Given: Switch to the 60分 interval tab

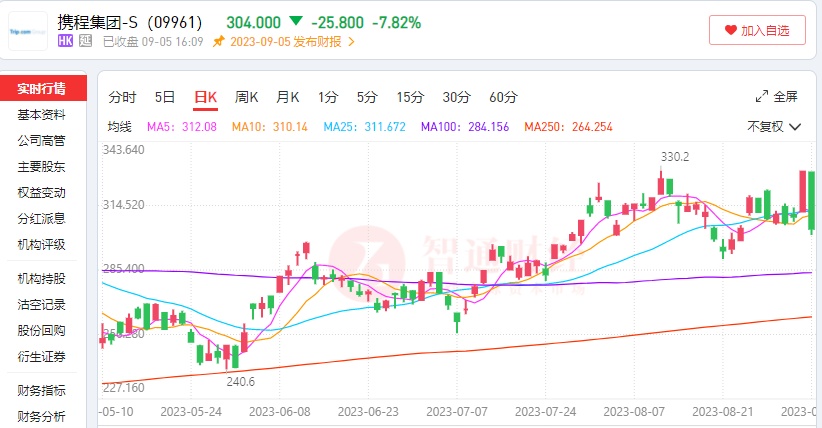Looking at the screenshot, I should pos(503,97).
